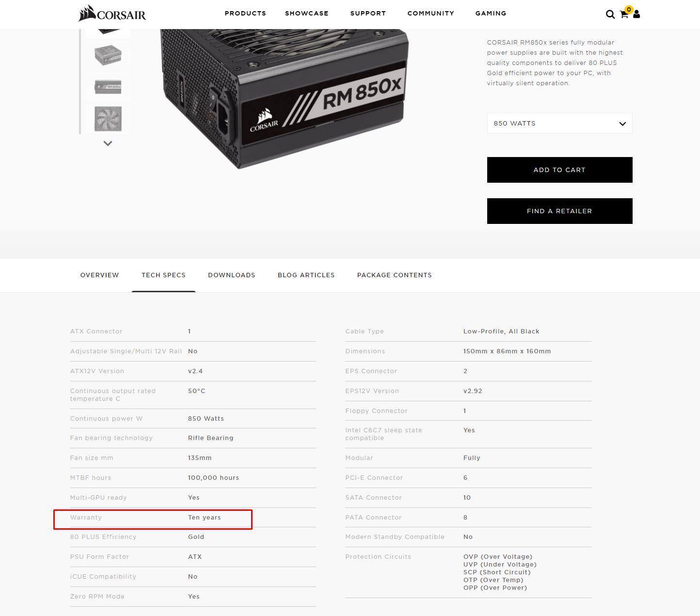Open the Products menu
The width and height of the screenshot is (700, 616).
245,14
